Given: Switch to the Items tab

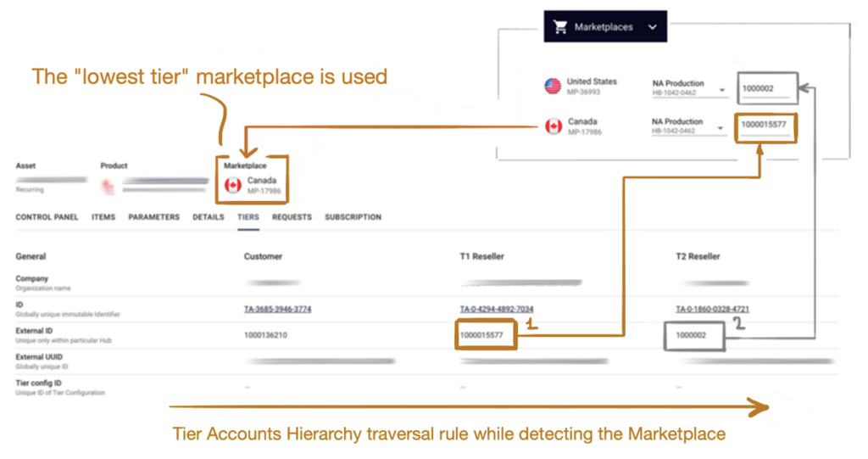Looking at the screenshot, I should 103,217.
